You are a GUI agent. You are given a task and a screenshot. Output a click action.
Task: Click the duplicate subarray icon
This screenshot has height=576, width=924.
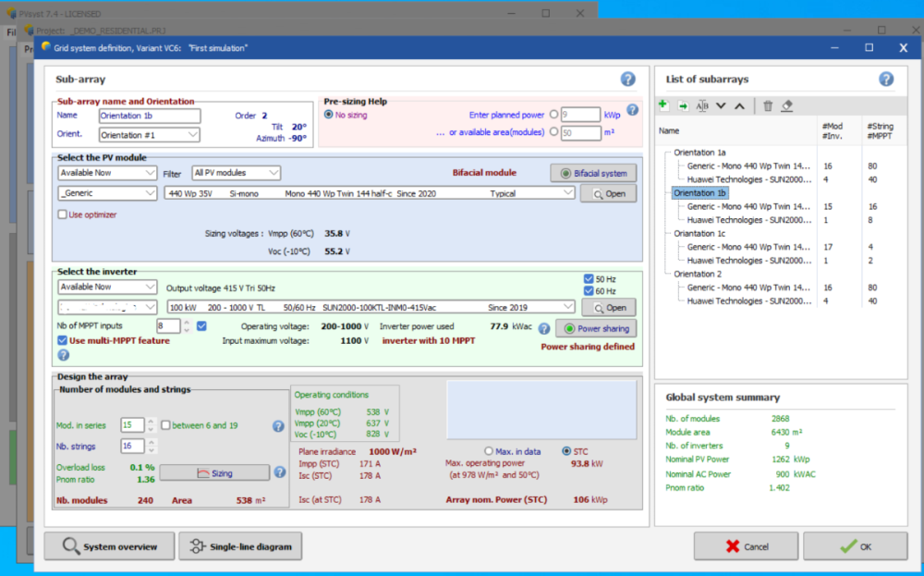683,106
